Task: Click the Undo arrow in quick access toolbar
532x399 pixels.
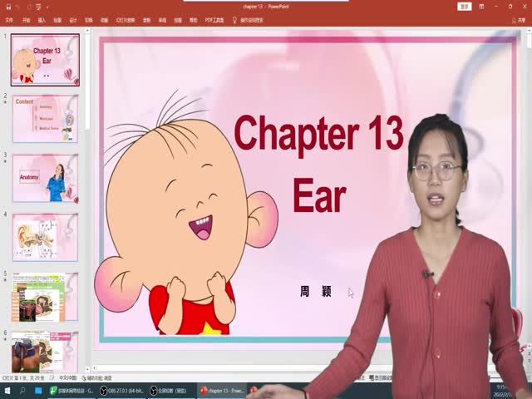Action: 18,7
